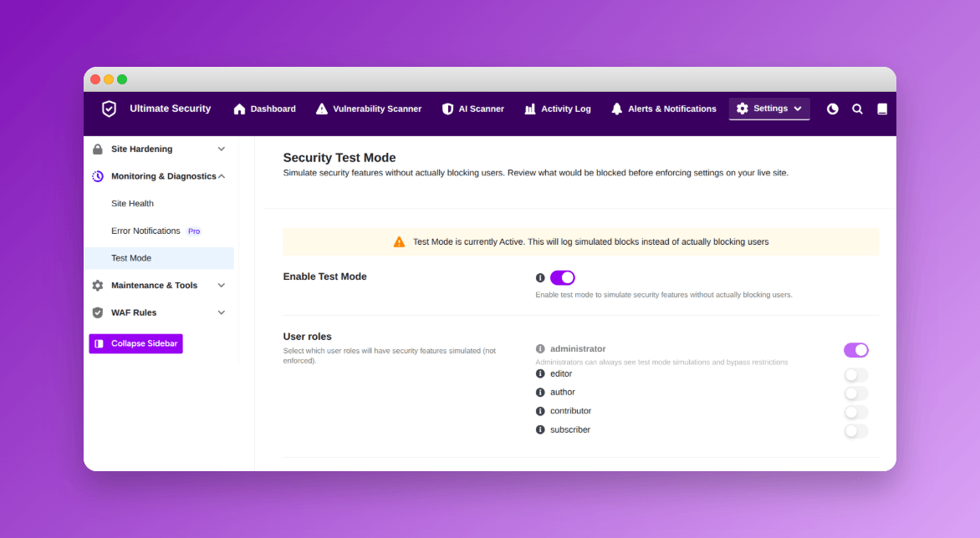The image size is (980, 538).
Task: Enable the editor role switch
Action: (x=855, y=375)
